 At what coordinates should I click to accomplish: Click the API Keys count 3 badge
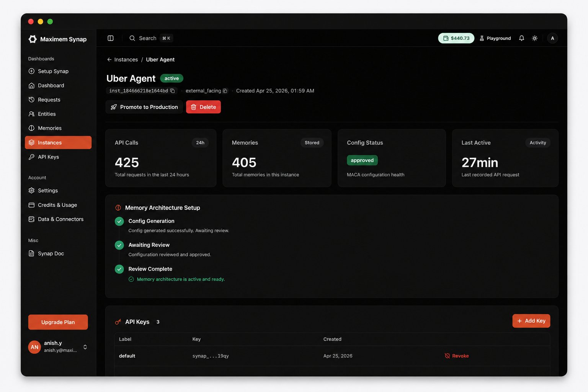pyautogui.click(x=158, y=322)
